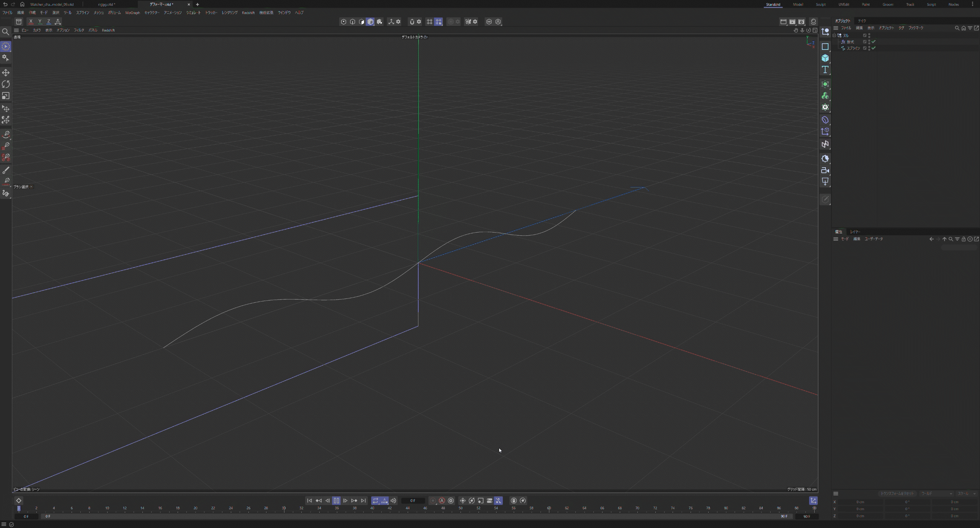Toggle Z axis lock
980x528 pixels.
49,21
